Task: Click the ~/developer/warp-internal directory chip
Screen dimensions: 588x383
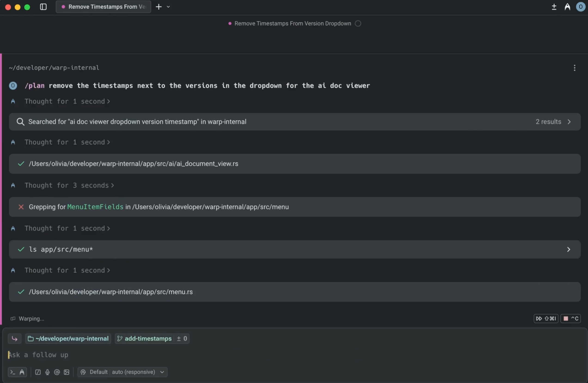Action: [x=68, y=339]
